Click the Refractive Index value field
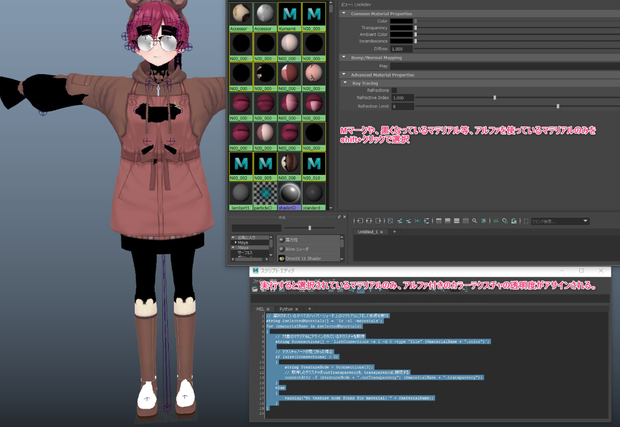The image size is (620, 427). coord(403,98)
